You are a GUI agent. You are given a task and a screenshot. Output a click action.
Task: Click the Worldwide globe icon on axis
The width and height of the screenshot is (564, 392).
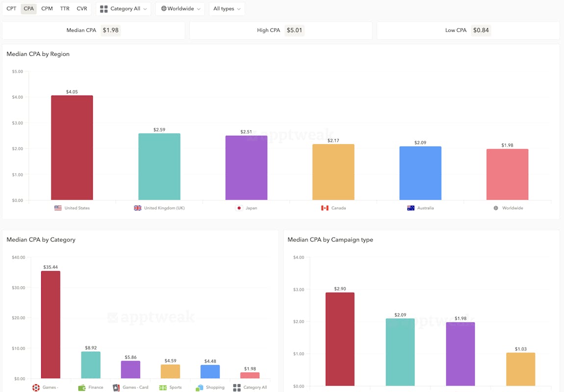pyautogui.click(x=496, y=208)
